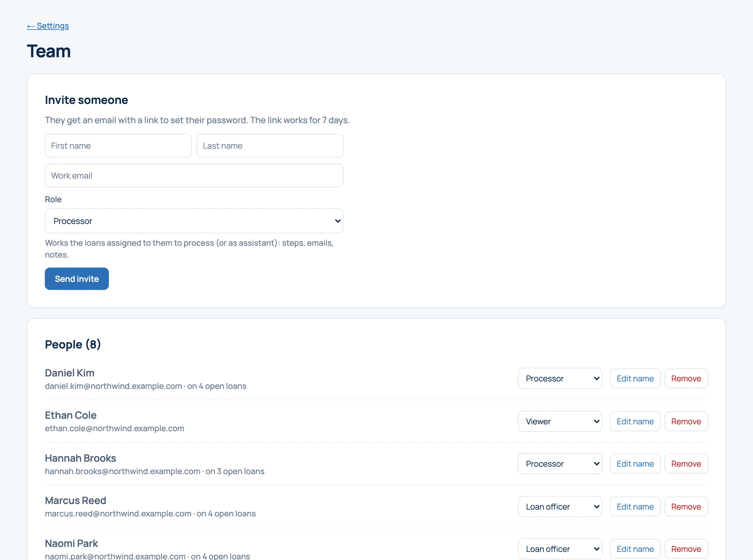Click into the Work email field
The width and height of the screenshot is (753, 560).
point(194,175)
